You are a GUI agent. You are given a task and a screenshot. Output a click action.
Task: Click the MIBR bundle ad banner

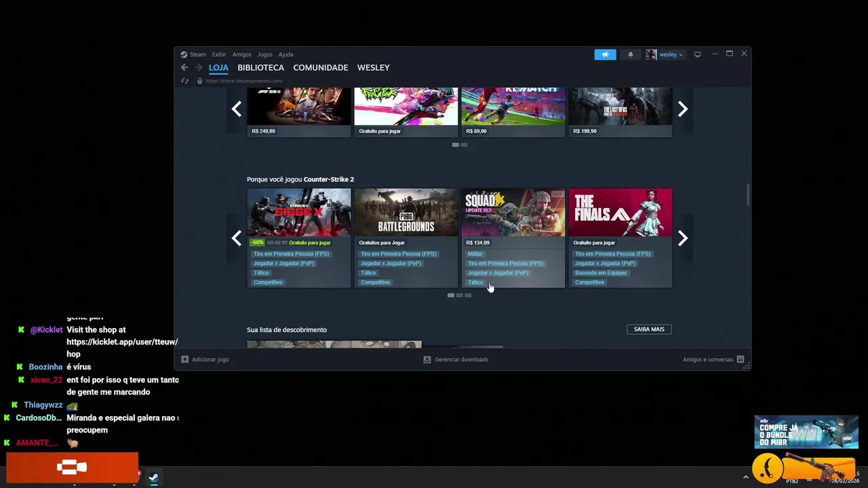806,432
